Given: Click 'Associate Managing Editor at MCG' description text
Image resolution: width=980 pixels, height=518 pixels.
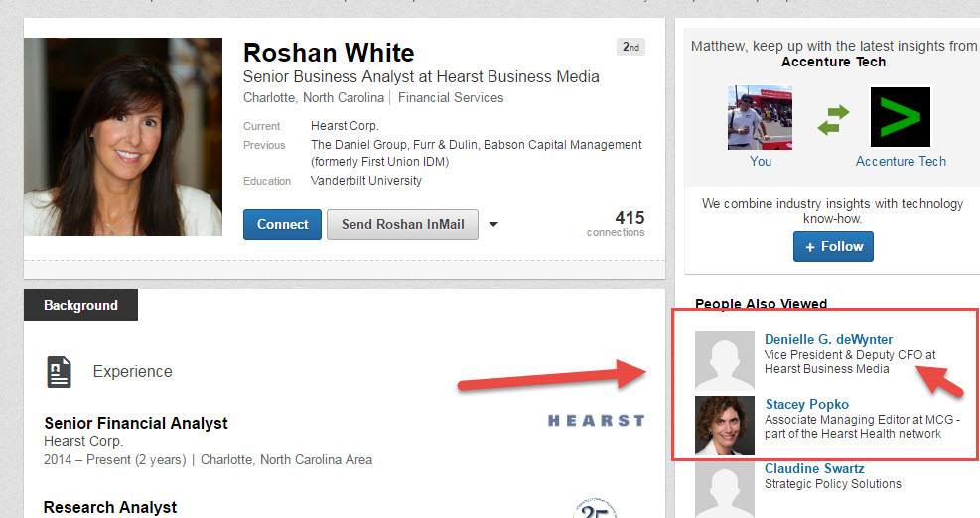Looking at the screenshot, I should 860,420.
